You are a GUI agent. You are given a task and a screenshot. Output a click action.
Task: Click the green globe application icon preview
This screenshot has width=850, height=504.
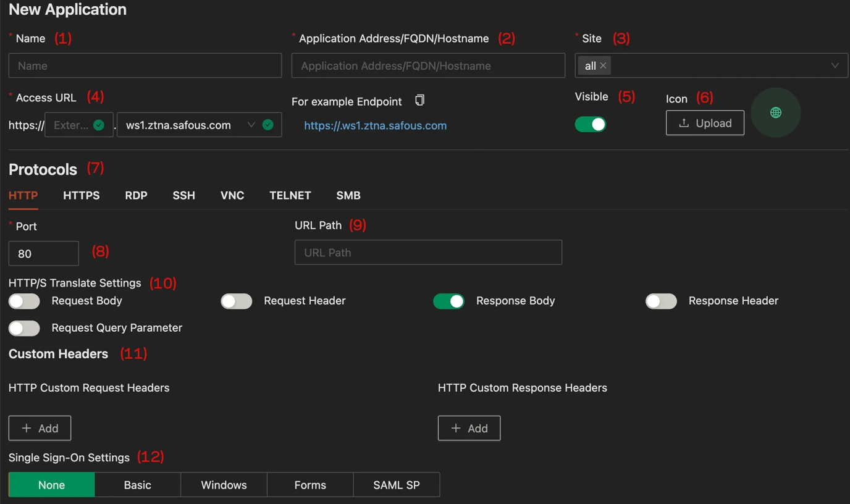775,112
